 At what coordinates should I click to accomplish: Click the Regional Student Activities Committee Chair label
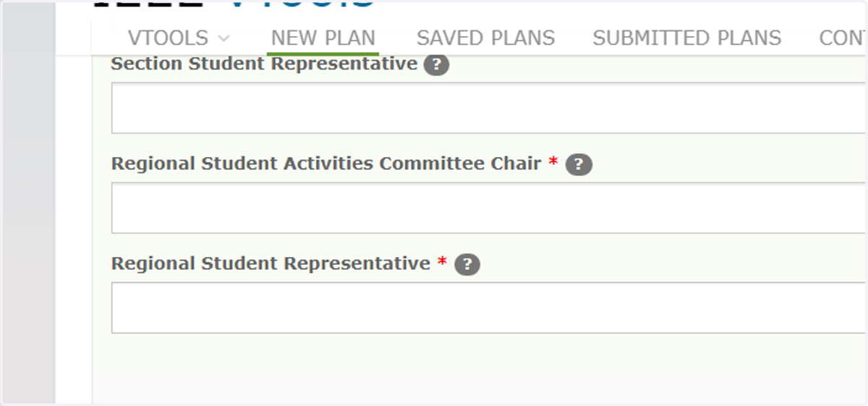coord(326,164)
